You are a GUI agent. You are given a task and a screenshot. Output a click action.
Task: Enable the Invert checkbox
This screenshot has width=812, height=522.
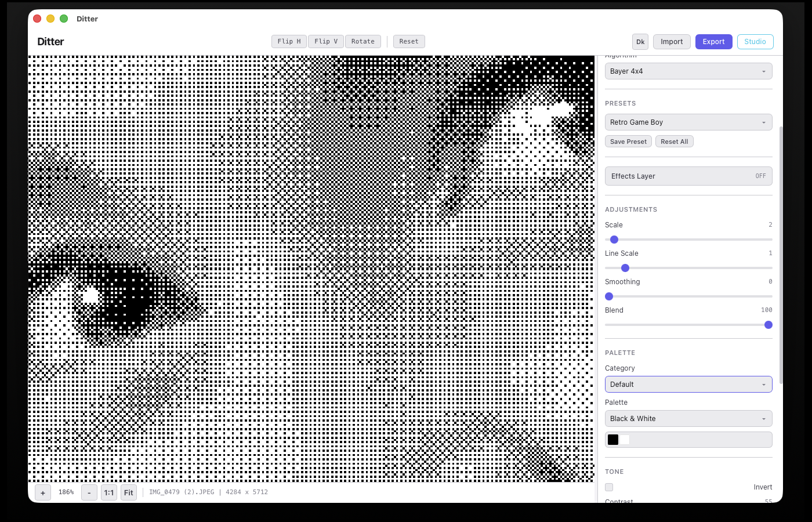pos(609,487)
